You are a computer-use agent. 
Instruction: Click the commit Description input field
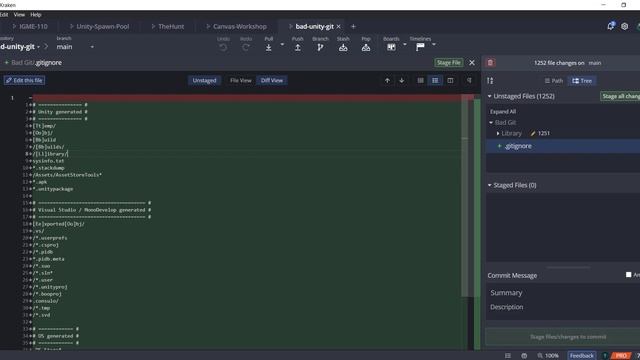click(x=563, y=307)
